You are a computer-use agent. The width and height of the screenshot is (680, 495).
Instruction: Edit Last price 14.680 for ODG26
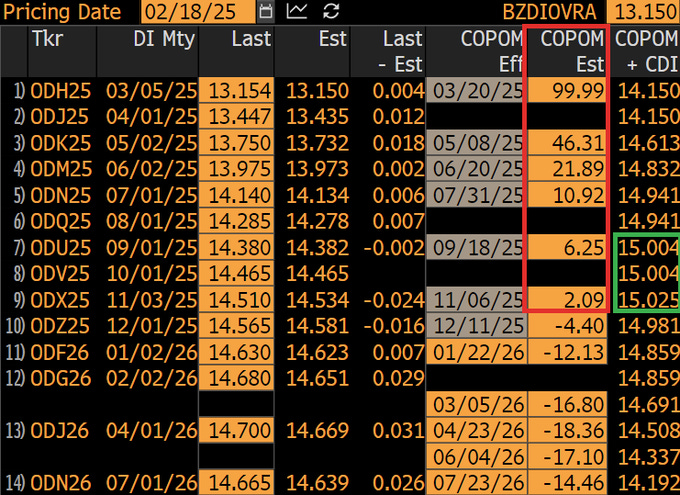point(236,378)
